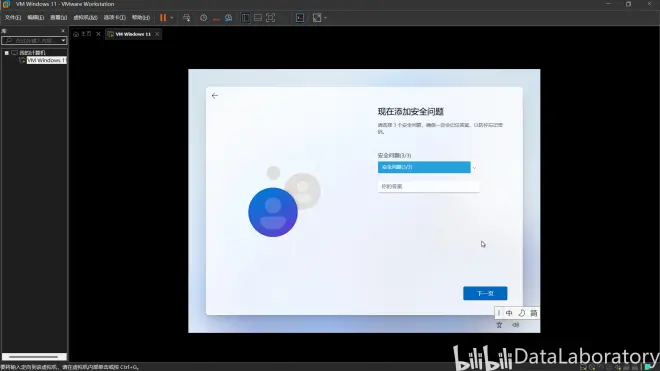Expand the power options arrow beside pause
Viewport: 660px width, 371px height.
point(172,18)
